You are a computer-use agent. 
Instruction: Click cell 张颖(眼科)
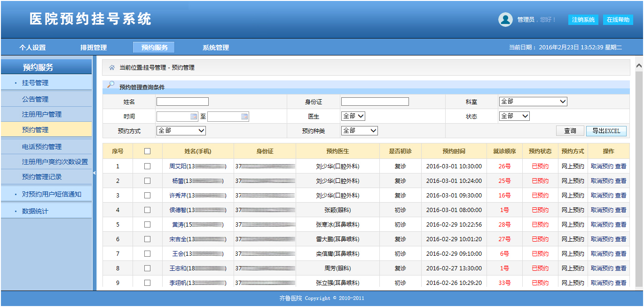[338, 210]
